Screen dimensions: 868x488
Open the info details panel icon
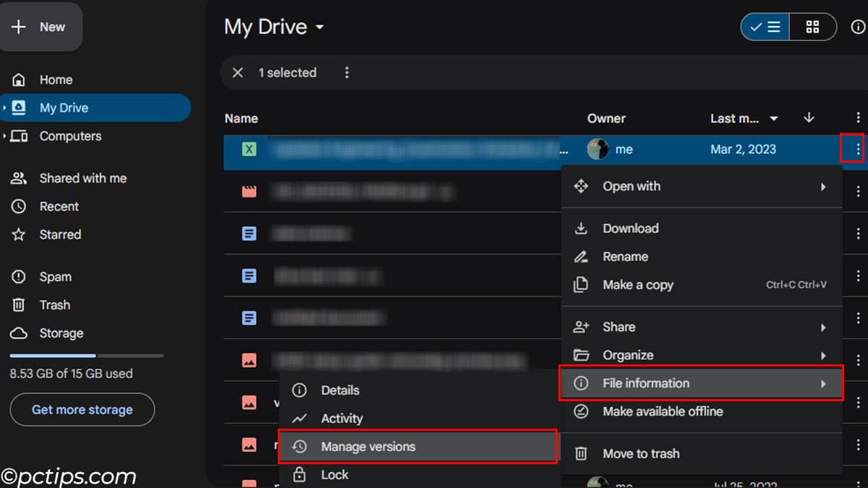point(857,27)
